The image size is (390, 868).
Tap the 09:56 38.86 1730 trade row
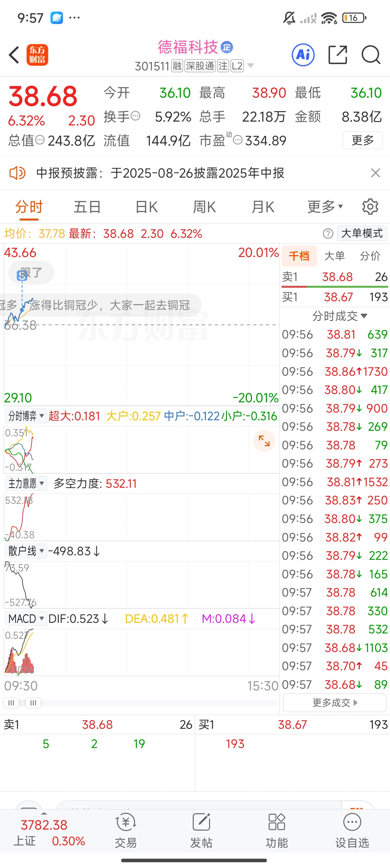pos(335,371)
